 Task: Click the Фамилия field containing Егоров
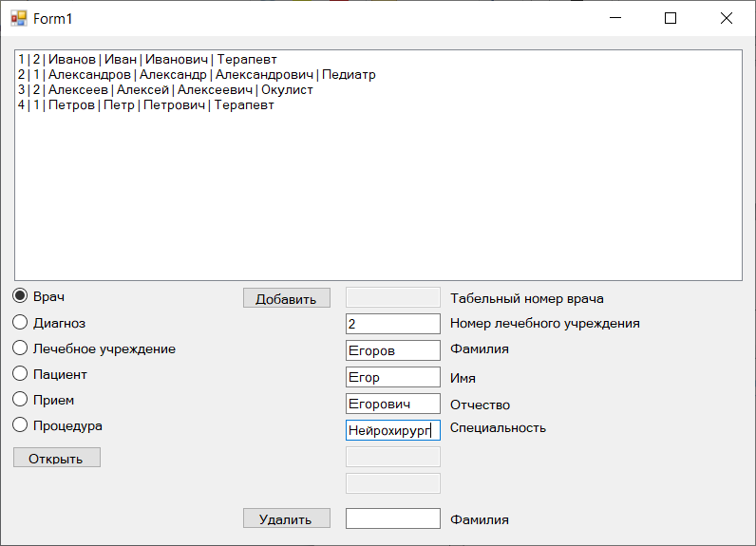click(393, 350)
